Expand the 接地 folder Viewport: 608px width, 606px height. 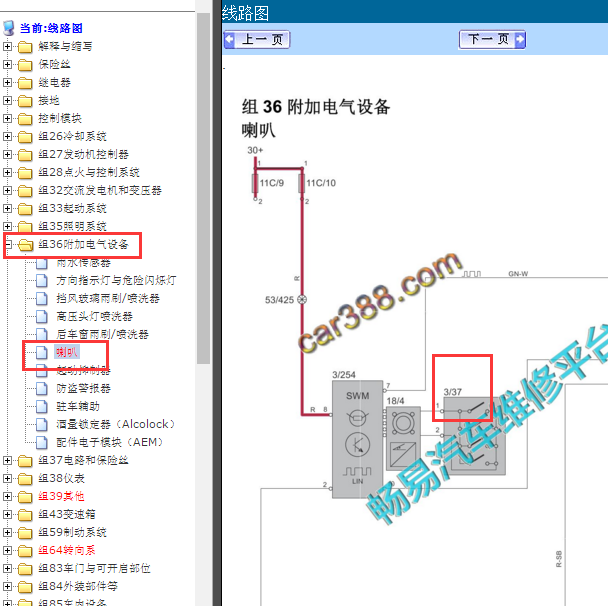coord(7,100)
